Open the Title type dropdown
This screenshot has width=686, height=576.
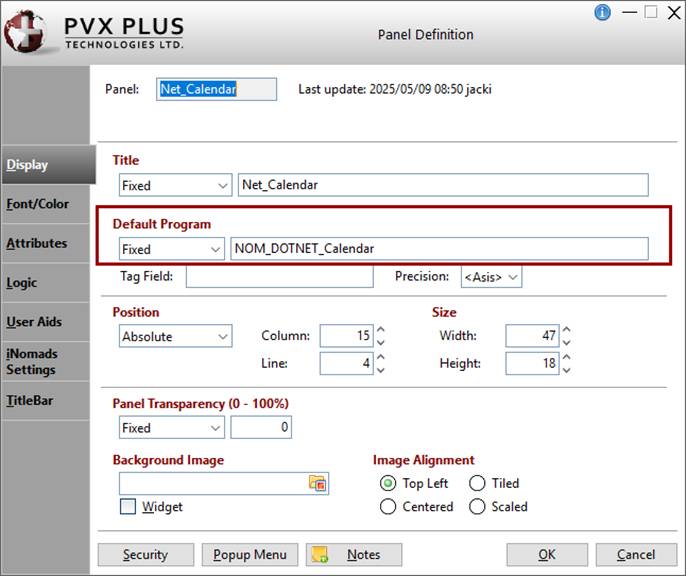(x=174, y=185)
